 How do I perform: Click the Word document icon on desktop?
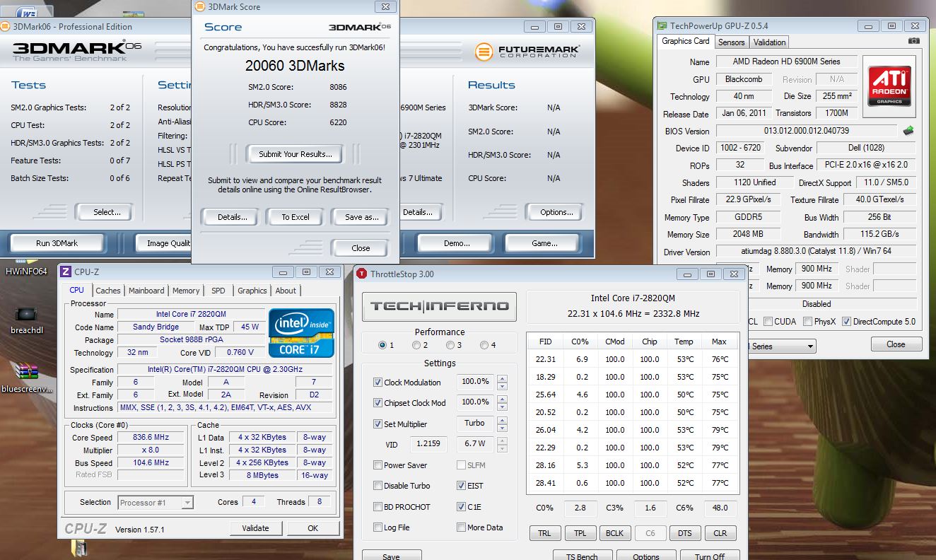click(x=26, y=11)
